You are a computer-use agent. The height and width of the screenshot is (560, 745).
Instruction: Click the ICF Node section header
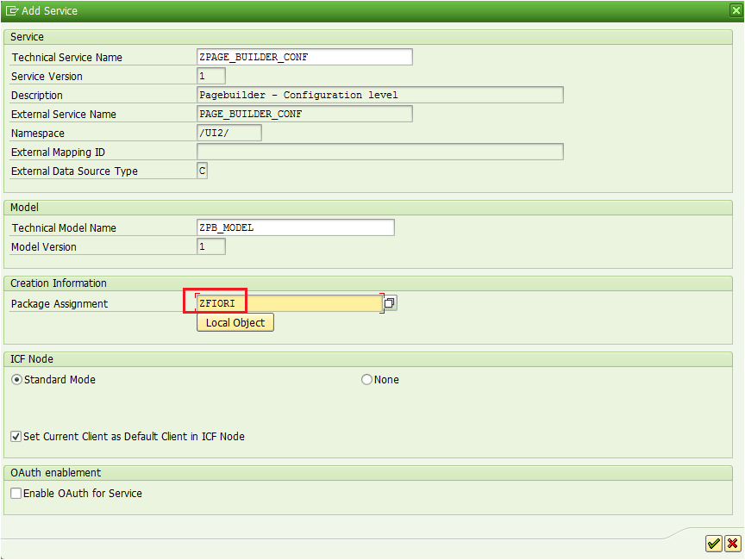tap(32, 359)
